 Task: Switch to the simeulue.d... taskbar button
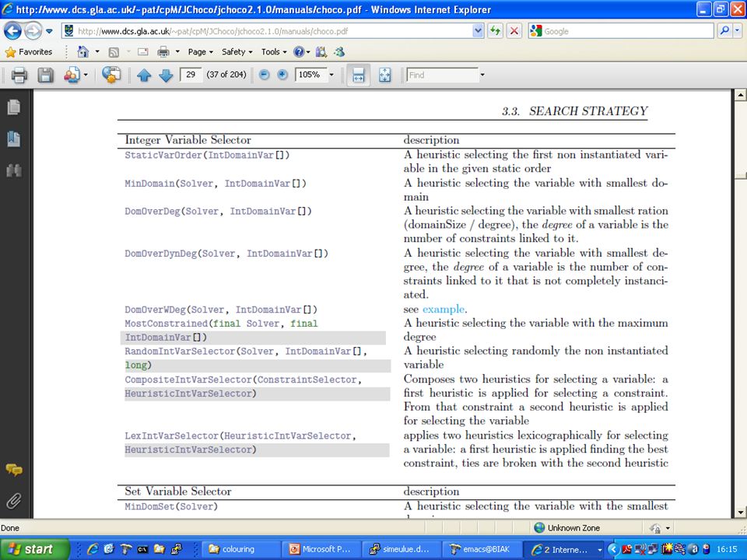[402, 549]
